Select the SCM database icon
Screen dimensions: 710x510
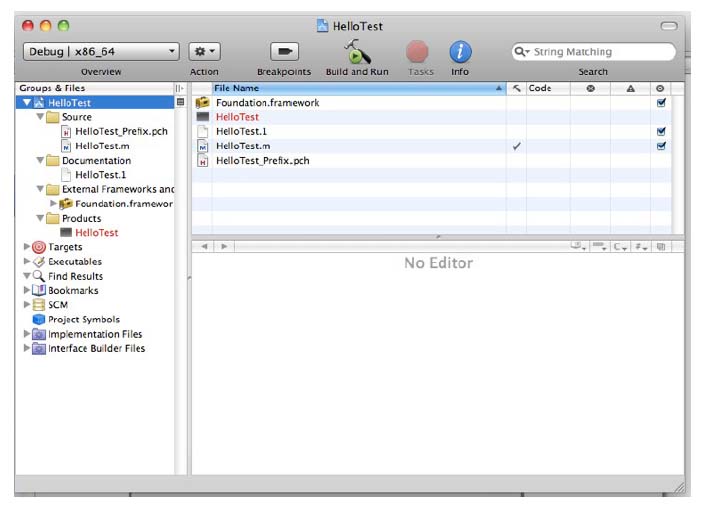click(x=39, y=305)
